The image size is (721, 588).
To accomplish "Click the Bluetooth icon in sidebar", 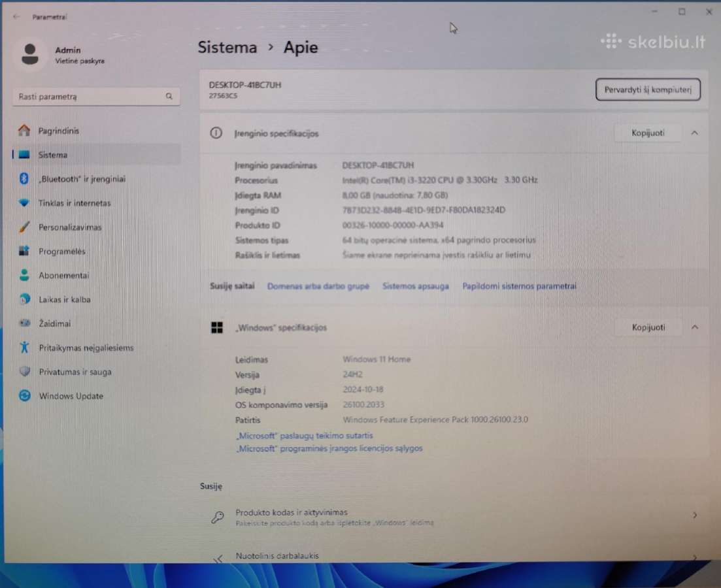I will [x=24, y=178].
